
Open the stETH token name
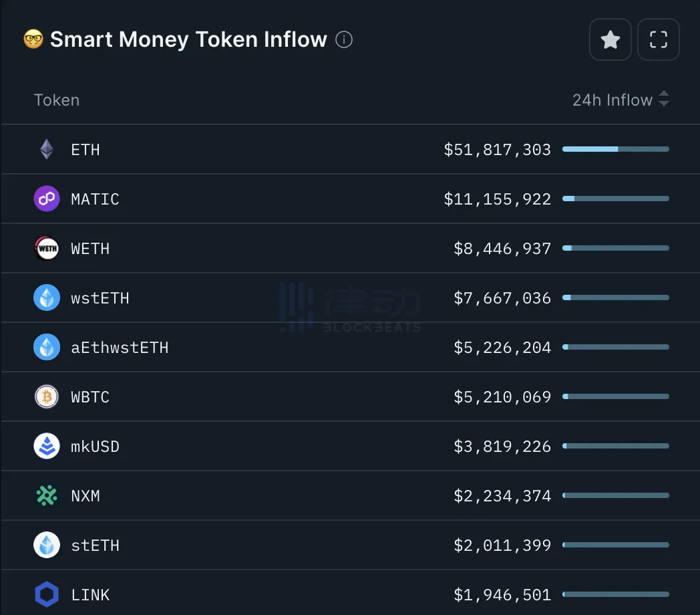[95, 545]
